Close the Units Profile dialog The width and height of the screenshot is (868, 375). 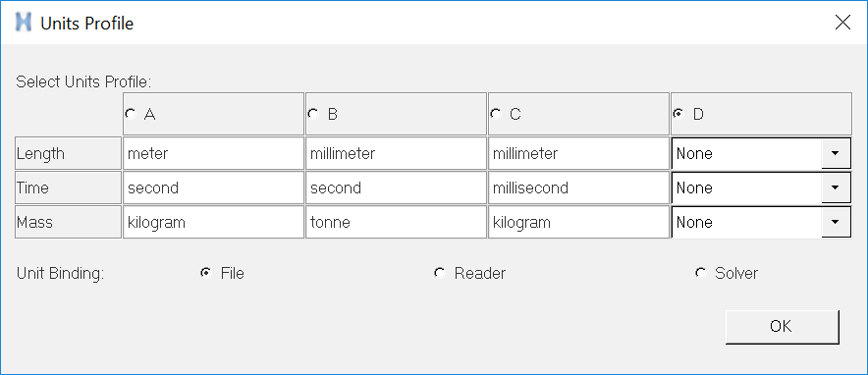842,23
